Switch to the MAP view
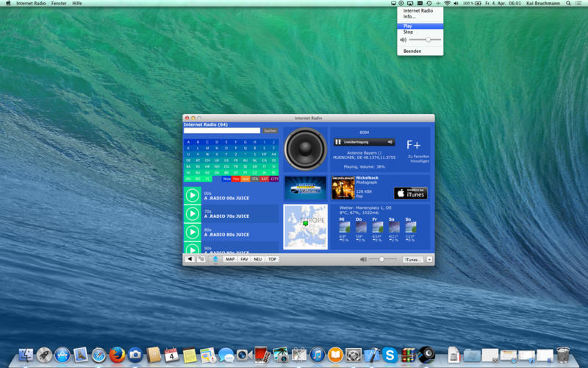The image size is (588, 368). point(230,259)
